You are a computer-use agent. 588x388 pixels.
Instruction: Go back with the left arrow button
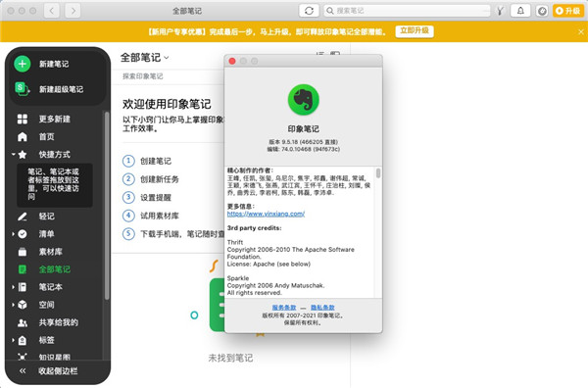click(x=51, y=11)
